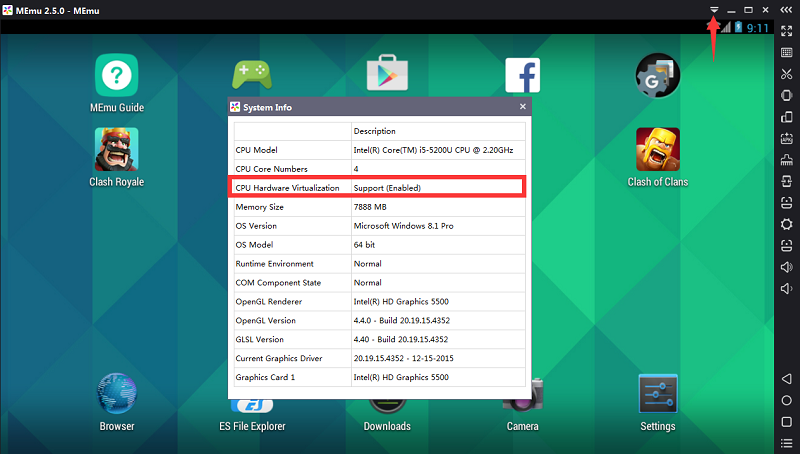Open the Browser app
Image resolution: width=800 pixels, height=454 pixels.
click(x=116, y=394)
